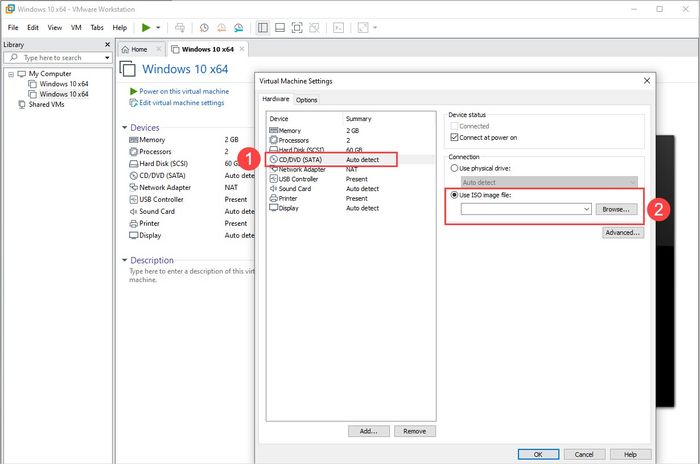700x464 pixels.
Task: Select USB Controller row in settings list
Action: tap(350, 179)
